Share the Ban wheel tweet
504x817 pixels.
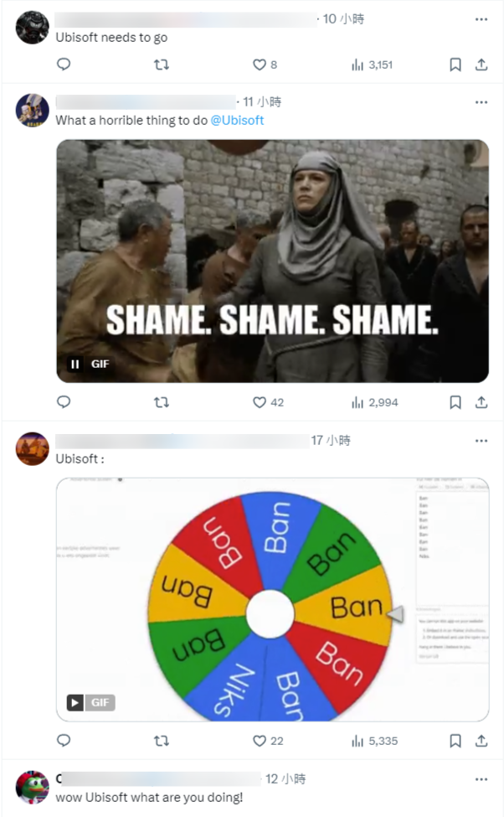(481, 741)
